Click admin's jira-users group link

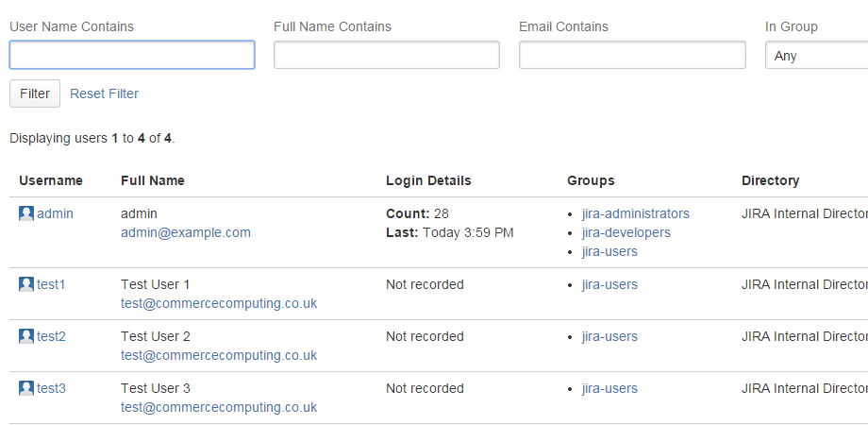609,251
